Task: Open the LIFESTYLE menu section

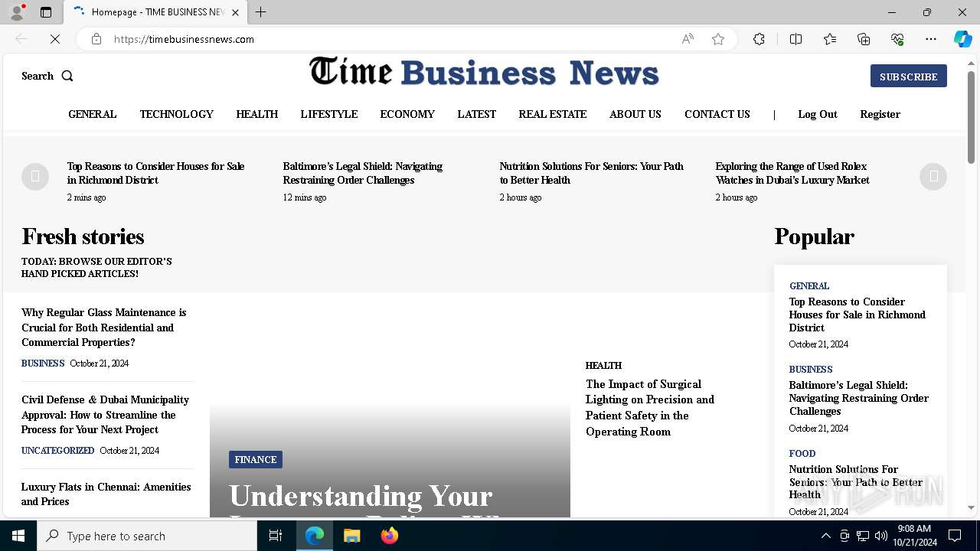Action: pyautogui.click(x=329, y=114)
